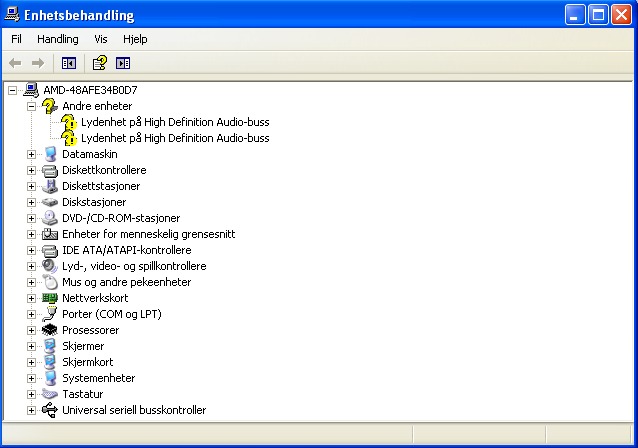Collapse the Andre enheter category
The image size is (638, 448).
31,106
